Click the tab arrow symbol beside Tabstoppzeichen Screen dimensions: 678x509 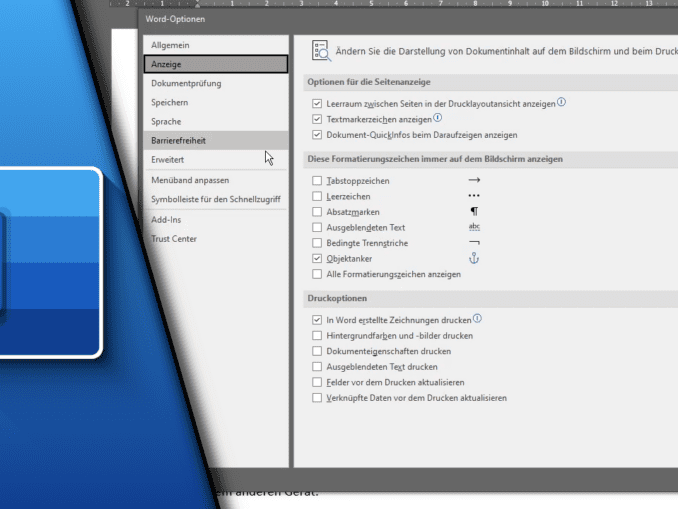pos(474,180)
